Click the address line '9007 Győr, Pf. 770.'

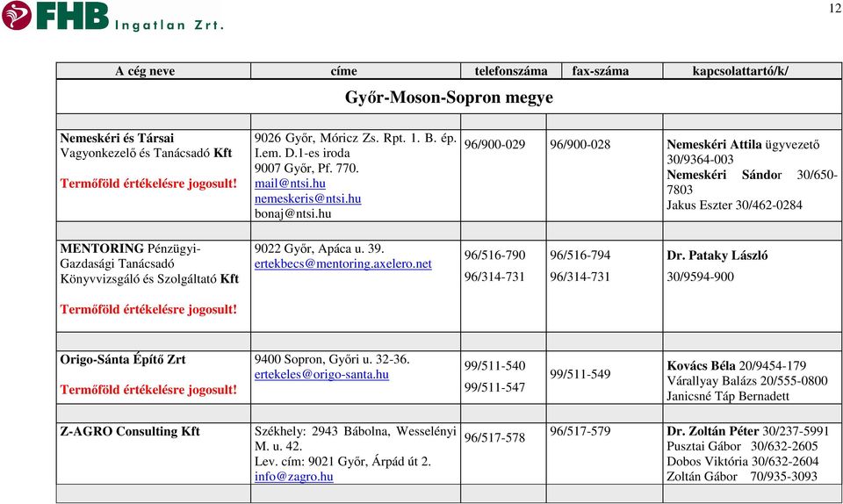pos(306,169)
